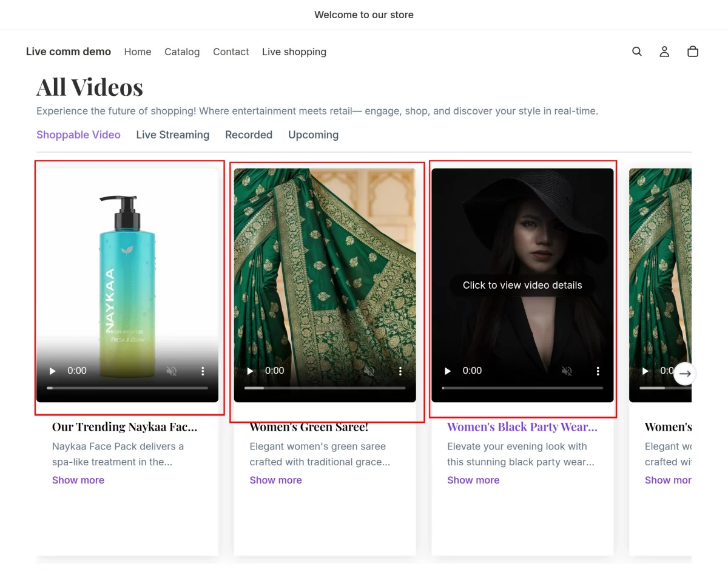Open the Live shopping navigation link
The image size is (728, 572).
point(294,52)
